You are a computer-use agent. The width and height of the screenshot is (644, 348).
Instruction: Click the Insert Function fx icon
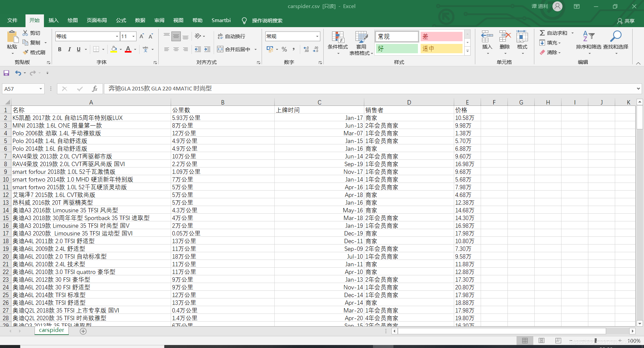pyautogui.click(x=95, y=89)
